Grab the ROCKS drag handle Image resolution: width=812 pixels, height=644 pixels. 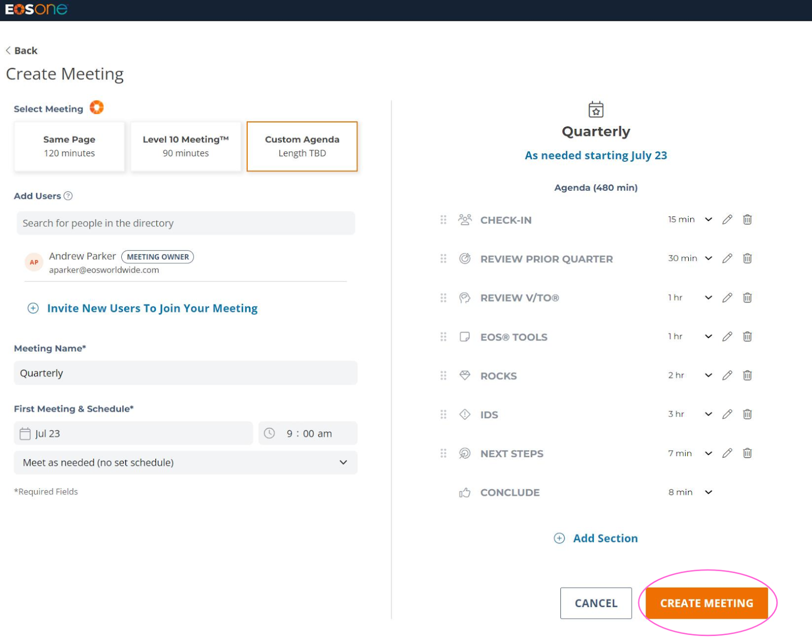click(444, 376)
